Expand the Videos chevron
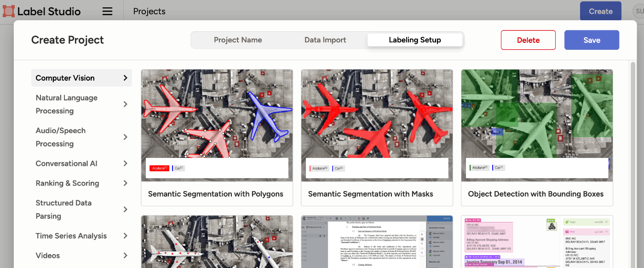Image resolution: width=644 pixels, height=268 pixels. pyautogui.click(x=125, y=256)
